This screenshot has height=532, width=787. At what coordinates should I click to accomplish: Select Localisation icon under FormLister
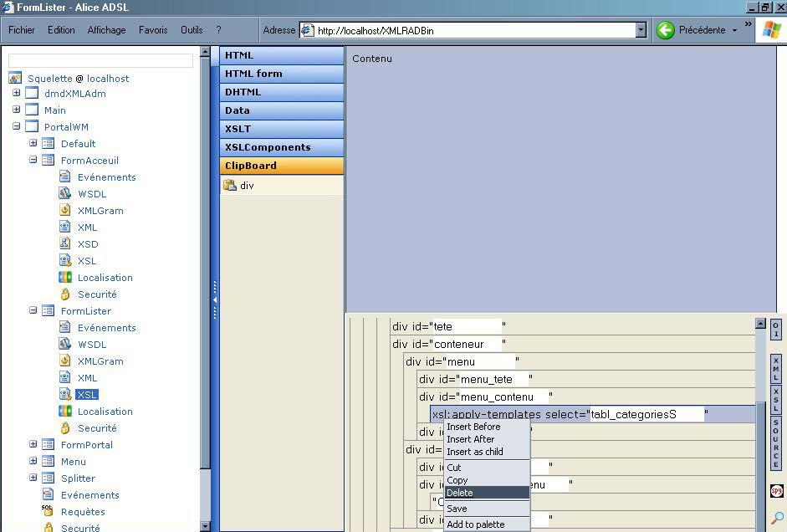(x=65, y=412)
